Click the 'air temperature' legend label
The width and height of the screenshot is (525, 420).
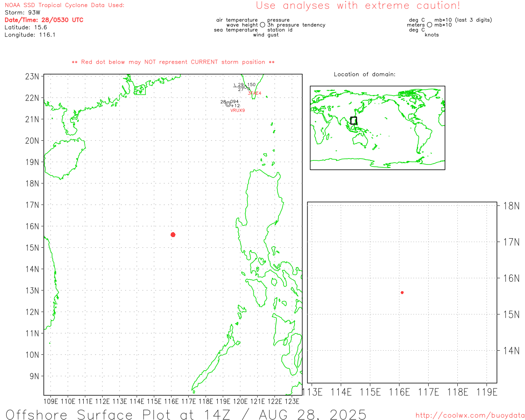coord(237,20)
